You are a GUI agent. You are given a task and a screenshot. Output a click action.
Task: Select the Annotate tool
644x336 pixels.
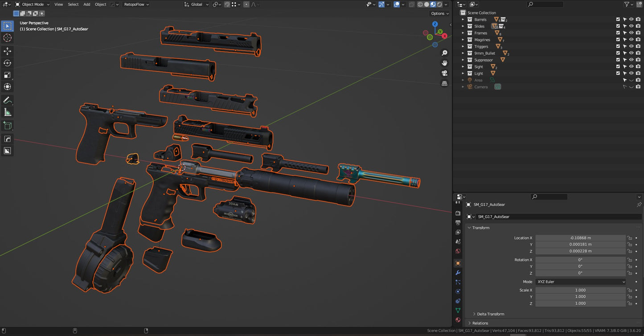7,100
